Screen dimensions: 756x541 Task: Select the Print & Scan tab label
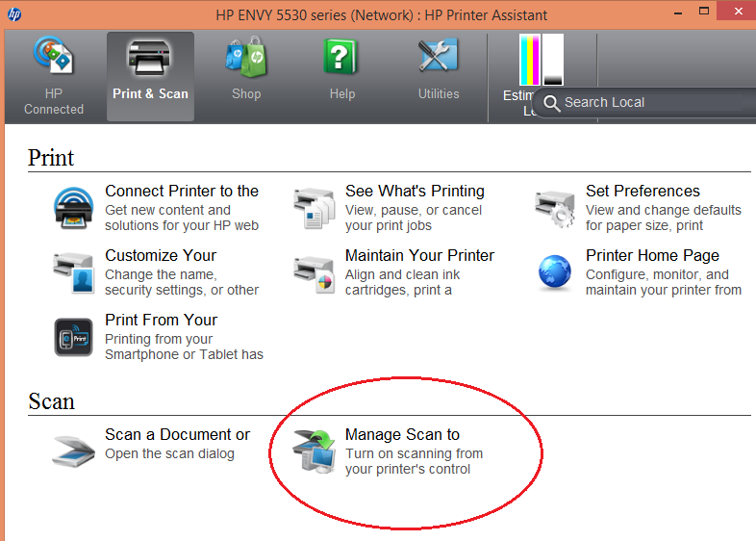(x=150, y=93)
